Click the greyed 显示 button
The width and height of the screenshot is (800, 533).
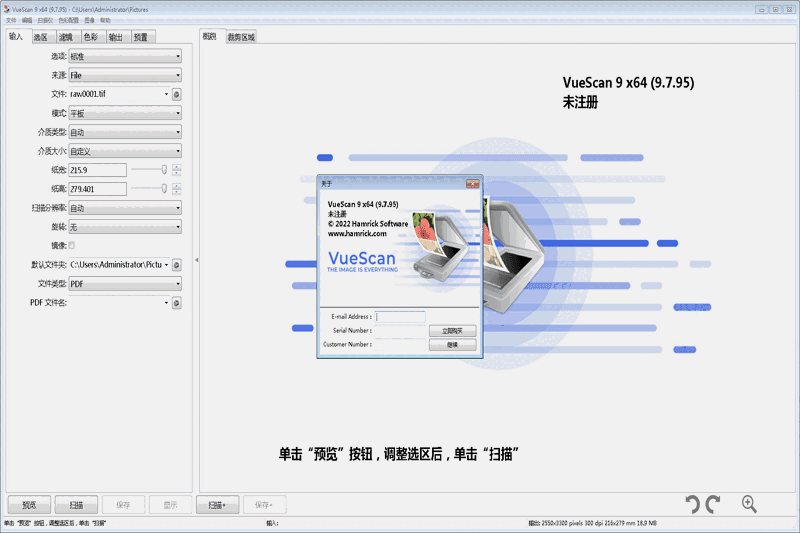coord(170,505)
